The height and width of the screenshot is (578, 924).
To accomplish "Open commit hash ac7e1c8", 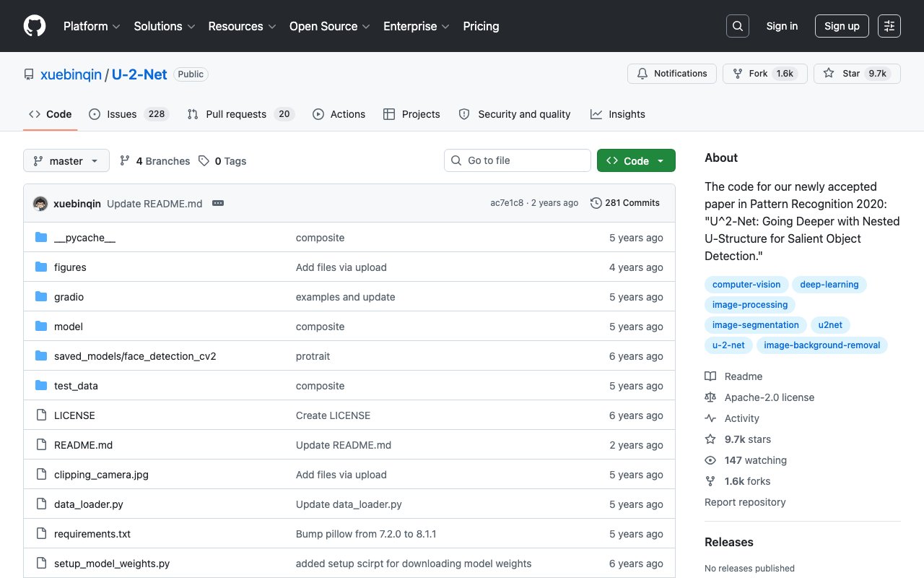I will (507, 203).
